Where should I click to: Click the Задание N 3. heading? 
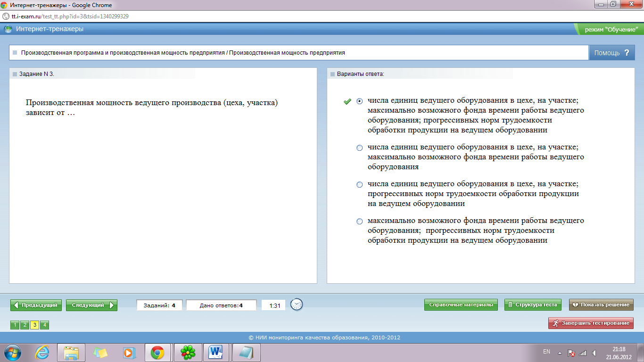[x=37, y=74]
